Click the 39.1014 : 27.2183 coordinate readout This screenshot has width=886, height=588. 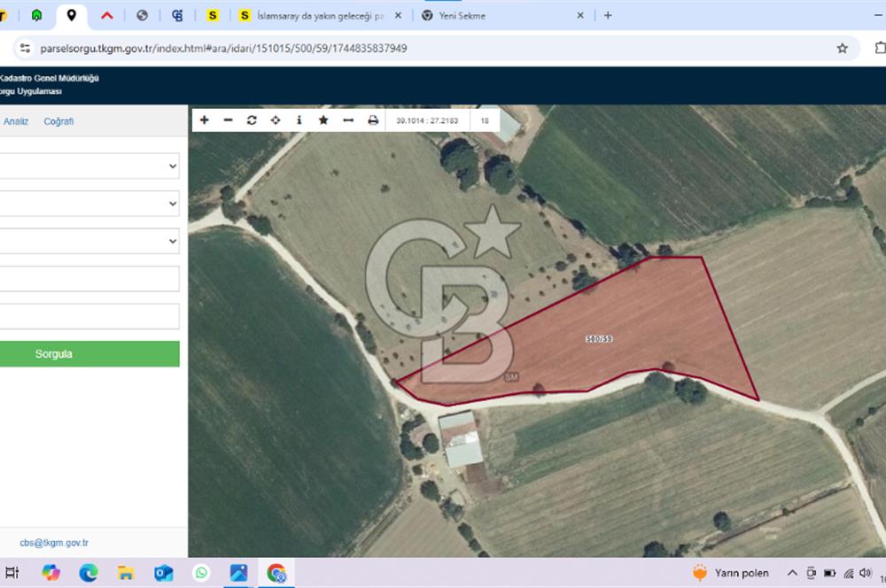tap(427, 120)
